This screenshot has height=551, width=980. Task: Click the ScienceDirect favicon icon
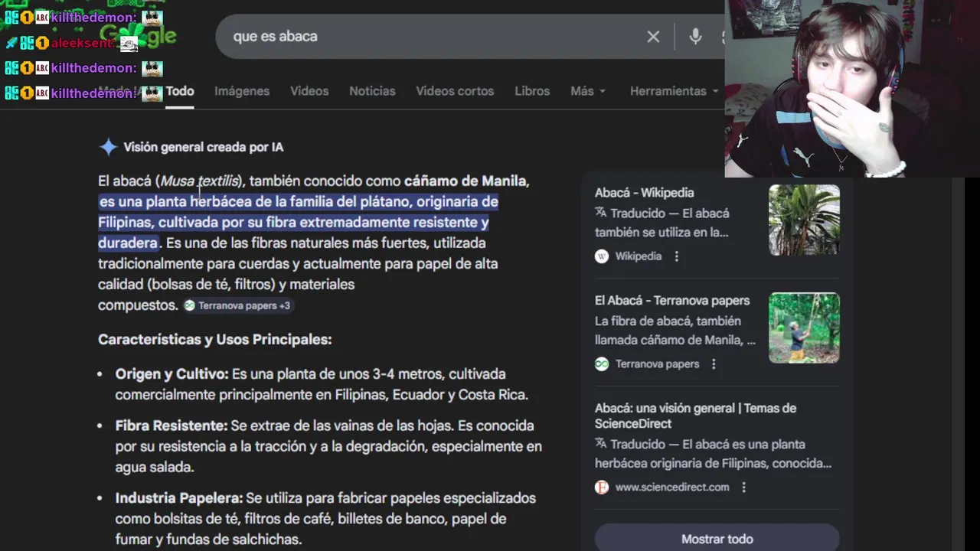(x=602, y=487)
